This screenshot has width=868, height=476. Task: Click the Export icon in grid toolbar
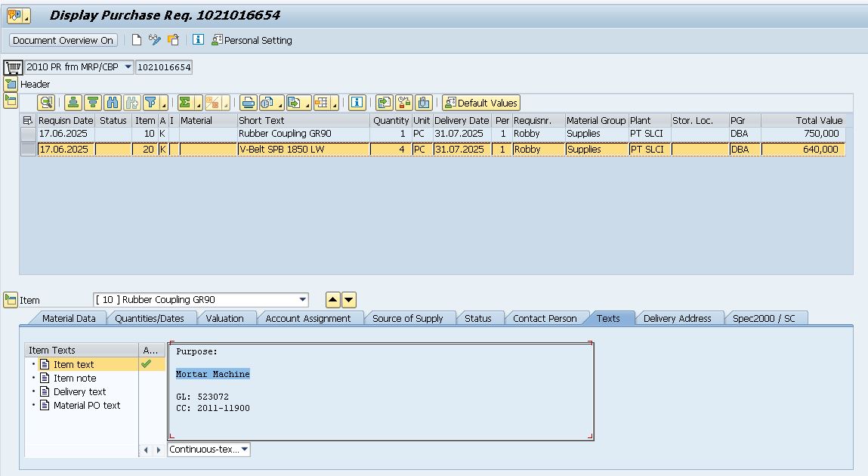pos(295,103)
